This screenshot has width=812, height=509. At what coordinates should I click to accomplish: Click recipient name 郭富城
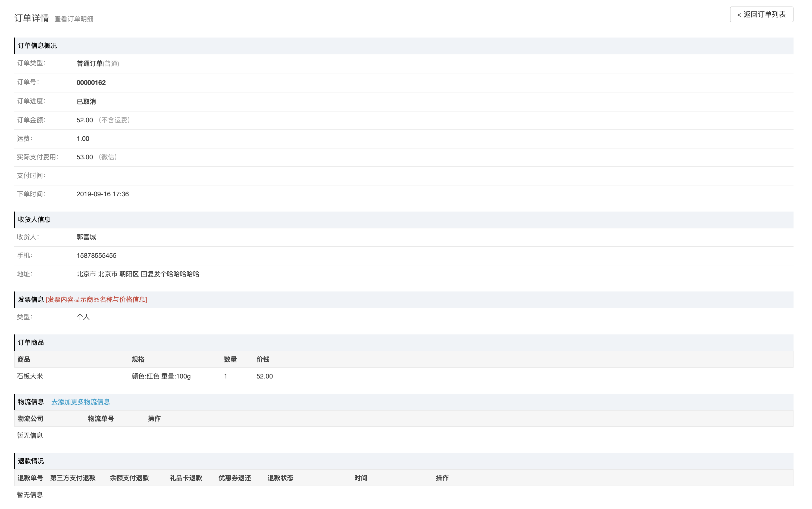[86, 237]
